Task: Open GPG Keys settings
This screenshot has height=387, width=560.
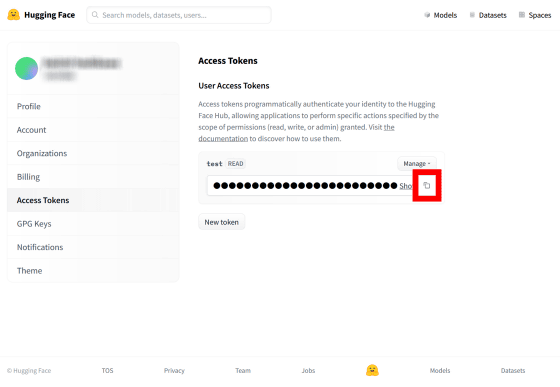Action: pyautogui.click(x=93, y=224)
